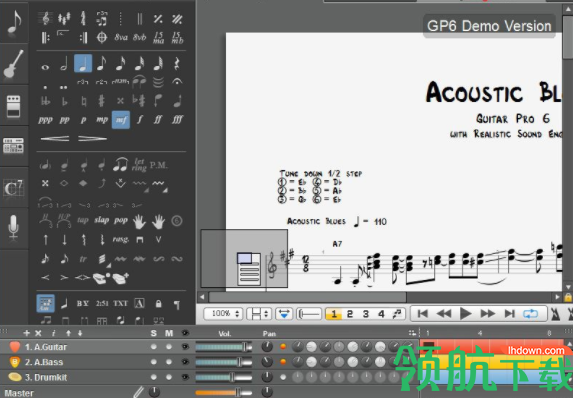Screen dimensions: 573x398
Task: Toggle the mf dynamic button
Action: [121, 120]
